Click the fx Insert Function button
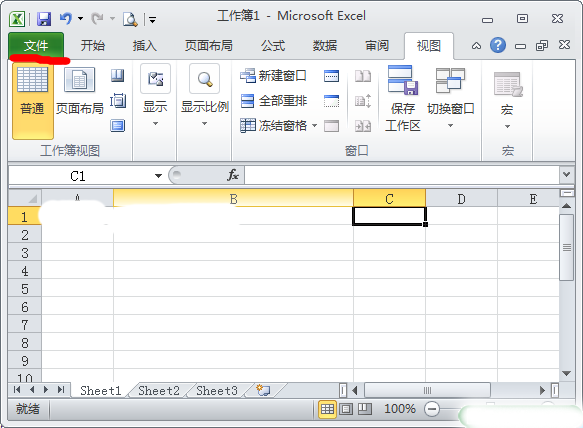 click(x=233, y=175)
